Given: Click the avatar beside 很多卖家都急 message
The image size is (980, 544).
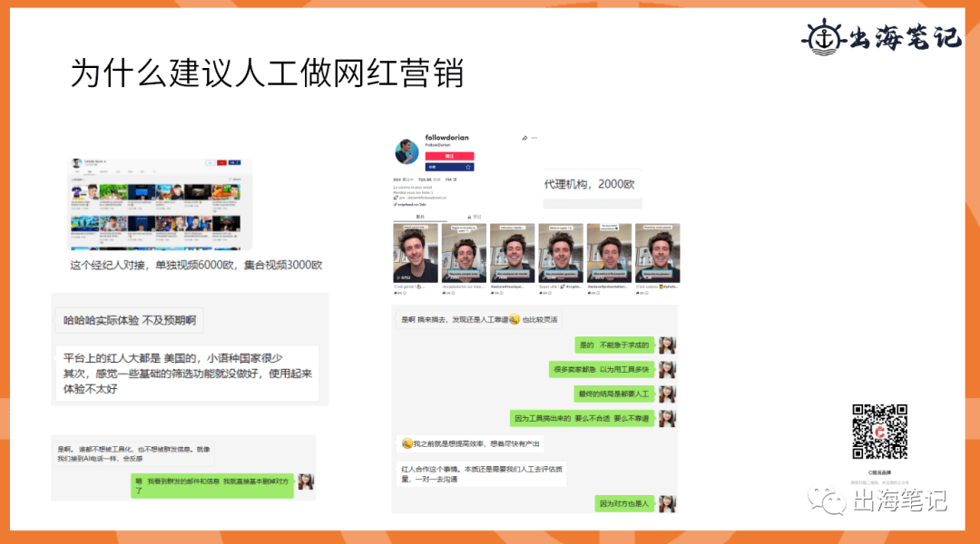Looking at the screenshot, I should (668, 369).
